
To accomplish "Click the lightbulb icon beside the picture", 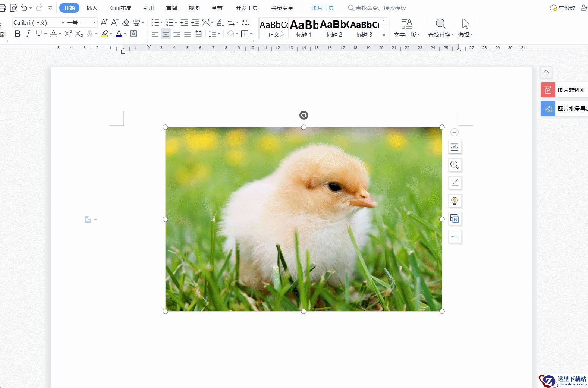I will point(455,201).
